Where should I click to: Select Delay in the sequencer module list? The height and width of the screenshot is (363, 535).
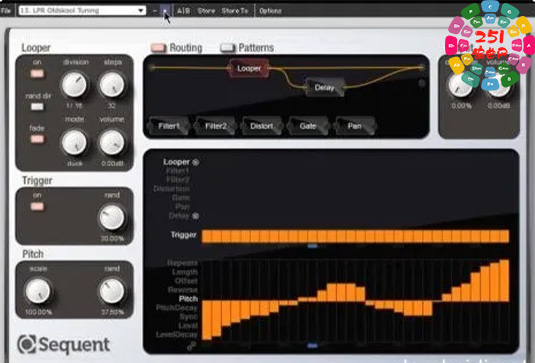179,216
